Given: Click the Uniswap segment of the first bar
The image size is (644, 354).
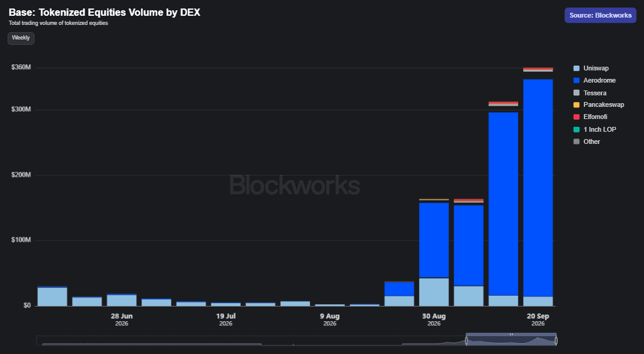Looking at the screenshot, I should point(52,297).
